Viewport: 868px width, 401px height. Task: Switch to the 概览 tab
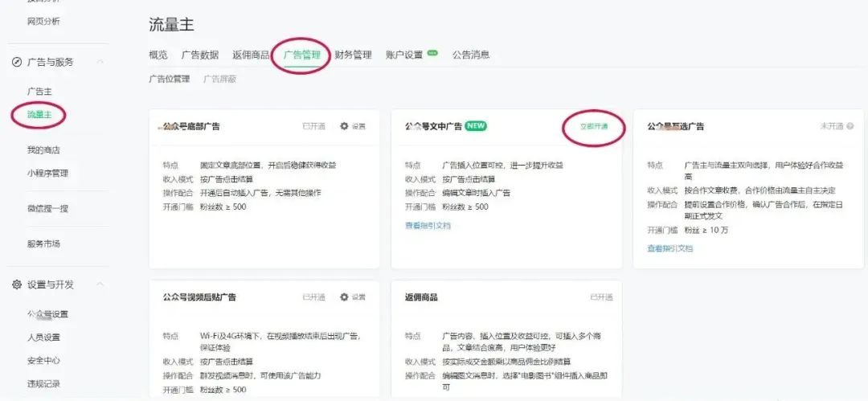pos(158,55)
